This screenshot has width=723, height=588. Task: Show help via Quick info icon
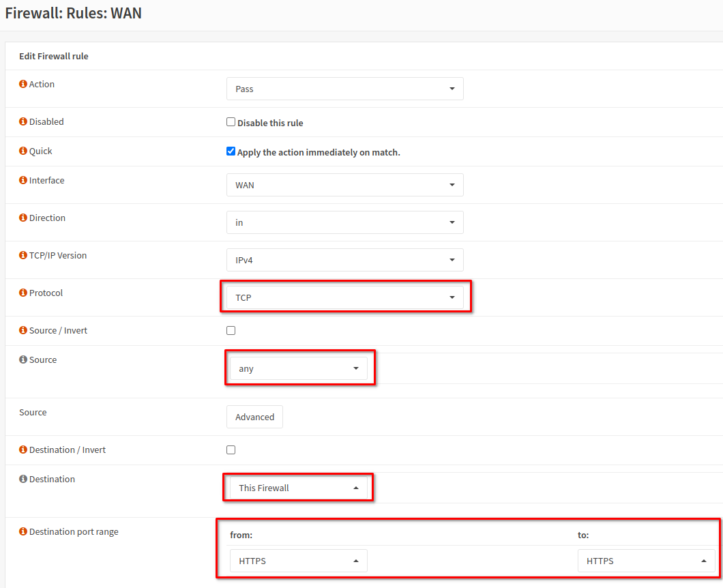coord(23,151)
